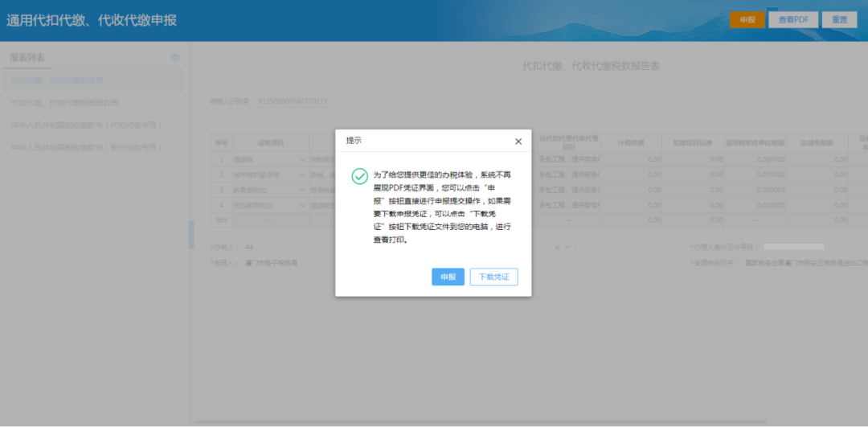
Task: Click the 纳税人识别号 value 91350200769277017Y
Action: [x=293, y=101]
